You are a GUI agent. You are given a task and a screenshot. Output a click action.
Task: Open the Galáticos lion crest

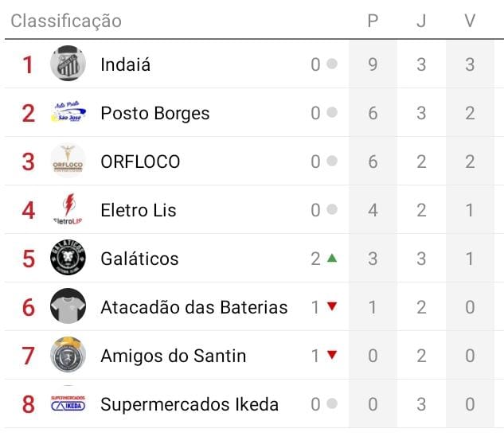(68, 259)
